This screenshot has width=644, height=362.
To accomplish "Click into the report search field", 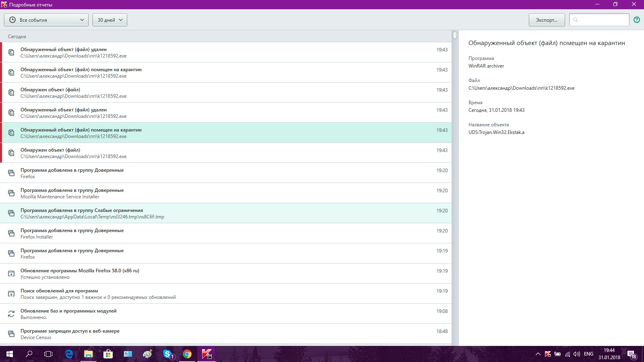I will pos(603,20).
